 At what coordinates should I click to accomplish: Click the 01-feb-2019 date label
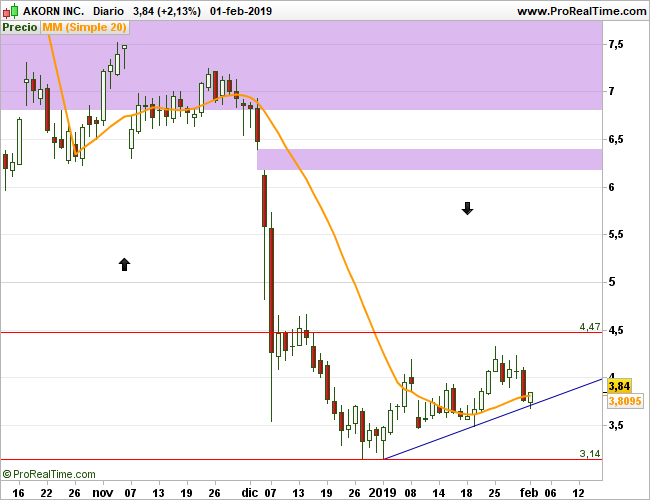click(x=241, y=11)
